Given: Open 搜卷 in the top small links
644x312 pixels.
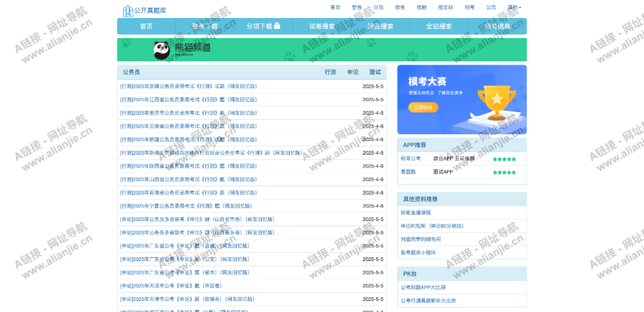Looking at the screenshot, I should (x=400, y=7).
